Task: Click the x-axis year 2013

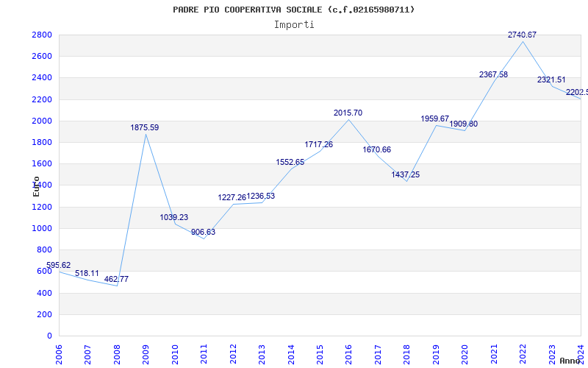Action: (262, 355)
